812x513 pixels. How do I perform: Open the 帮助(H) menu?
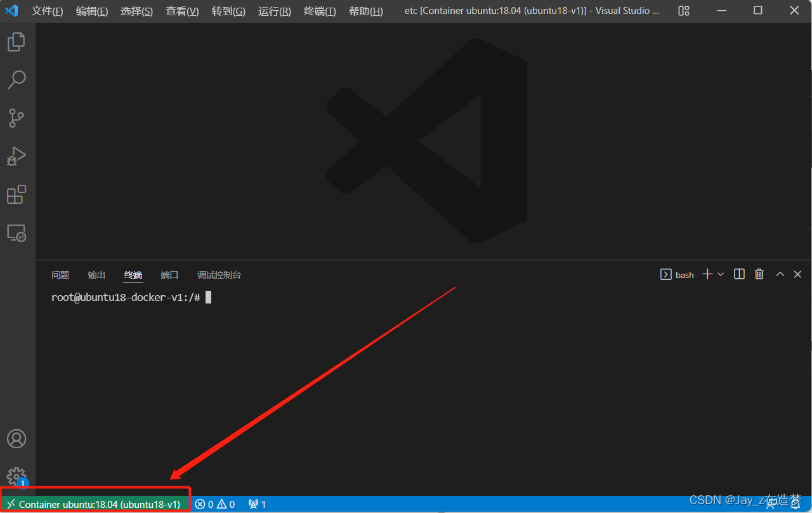click(366, 11)
